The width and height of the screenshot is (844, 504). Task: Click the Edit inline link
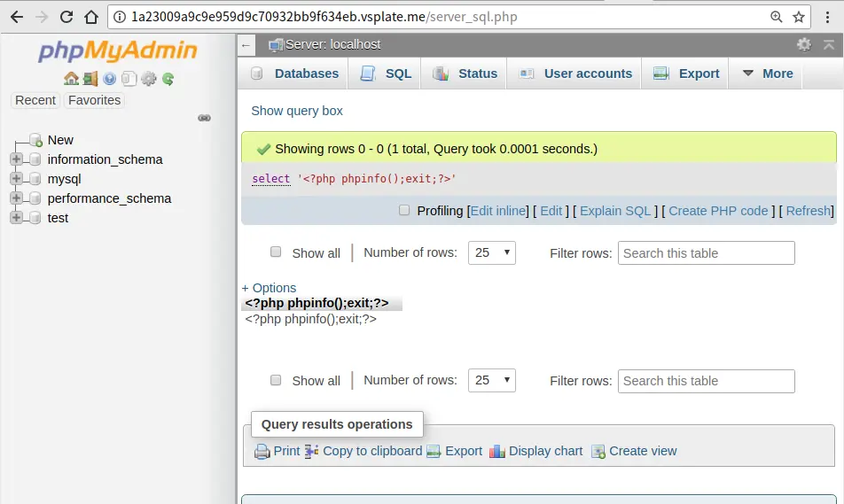click(x=498, y=211)
